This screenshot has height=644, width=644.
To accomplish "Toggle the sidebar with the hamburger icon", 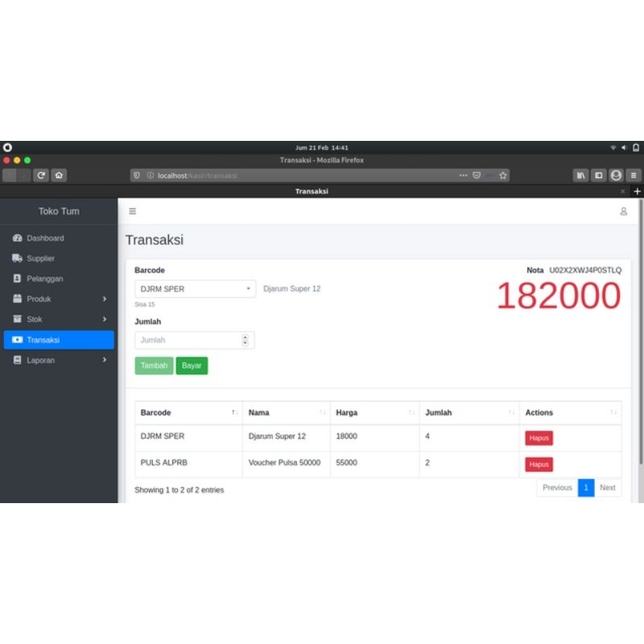I will (132, 211).
